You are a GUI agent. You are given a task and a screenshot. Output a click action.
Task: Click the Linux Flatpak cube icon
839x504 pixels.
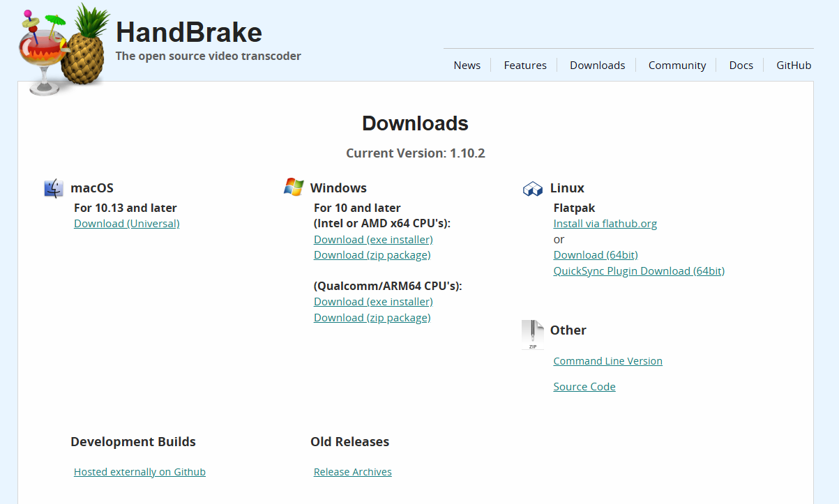(533, 189)
